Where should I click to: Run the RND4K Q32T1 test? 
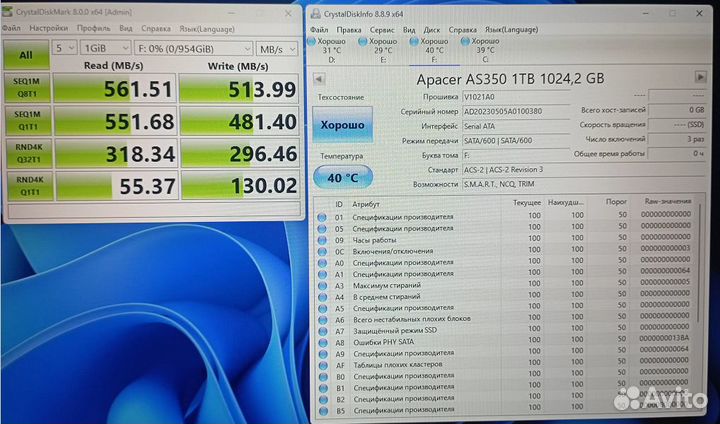(28, 153)
